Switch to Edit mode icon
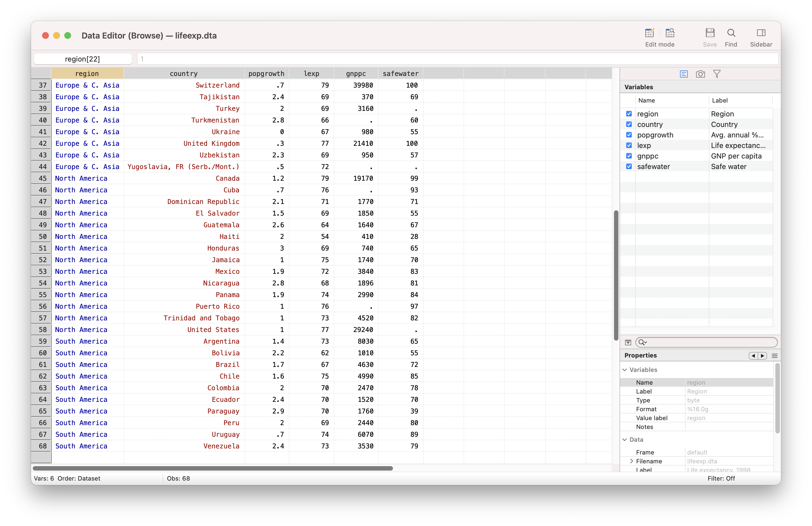812x526 pixels. [649, 33]
